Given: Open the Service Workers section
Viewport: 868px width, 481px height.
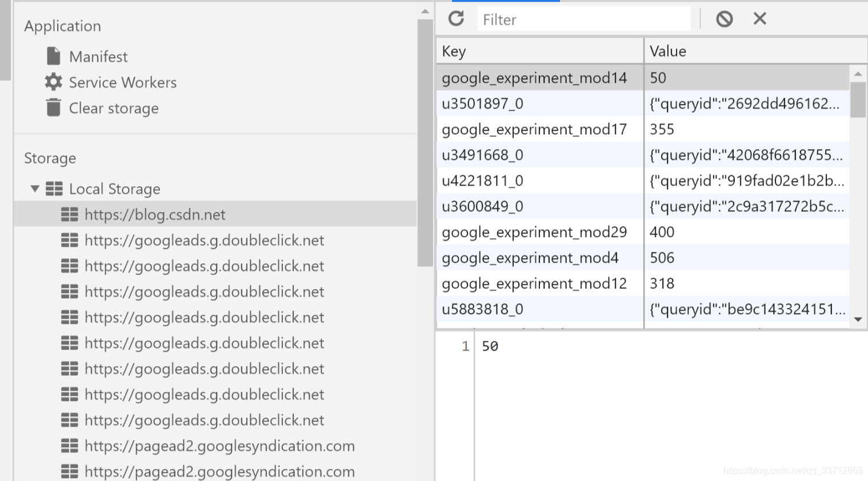Looking at the screenshot, I should tap(123, 82).
